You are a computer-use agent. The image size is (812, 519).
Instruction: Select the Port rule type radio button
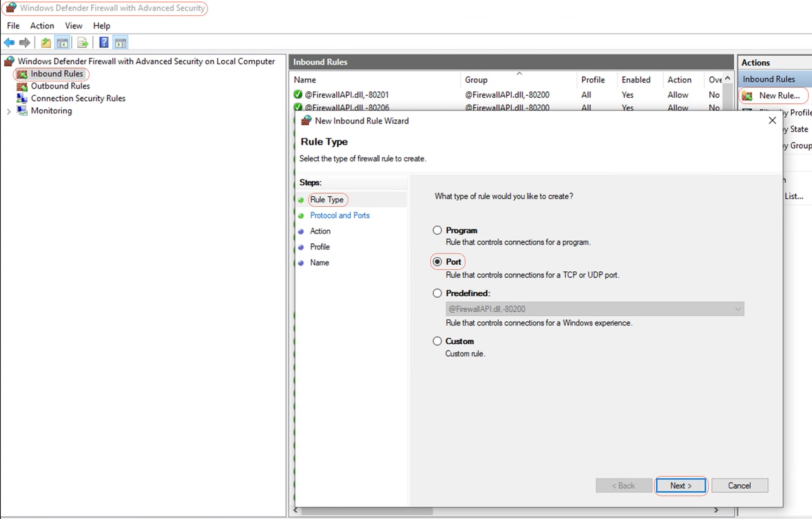437,262
